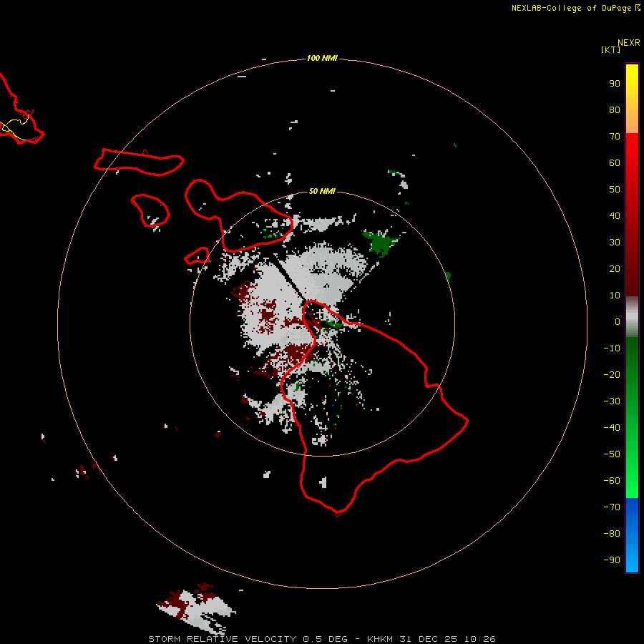Select the -60 value on the velocity scale
644x644 pixels.
(x=612, y=481)
